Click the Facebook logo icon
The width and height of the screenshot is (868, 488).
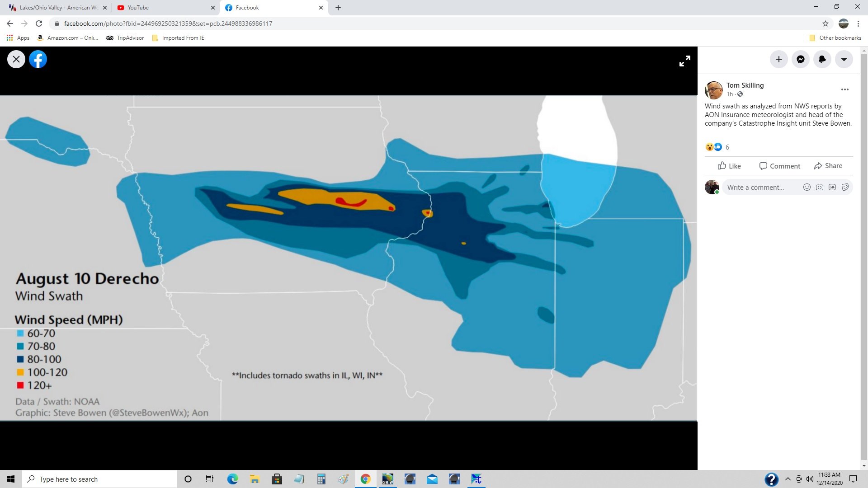click(38, 59)
